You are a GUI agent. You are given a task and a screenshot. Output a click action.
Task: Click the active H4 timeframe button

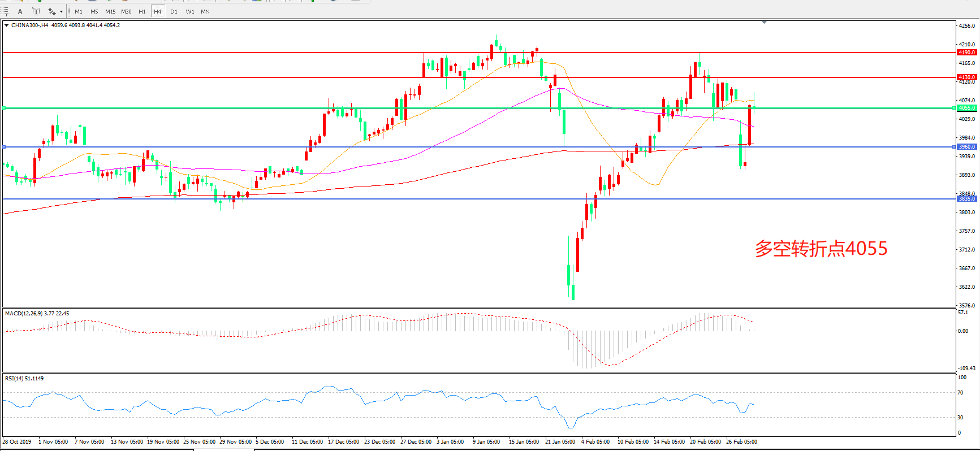coord(158,11)
